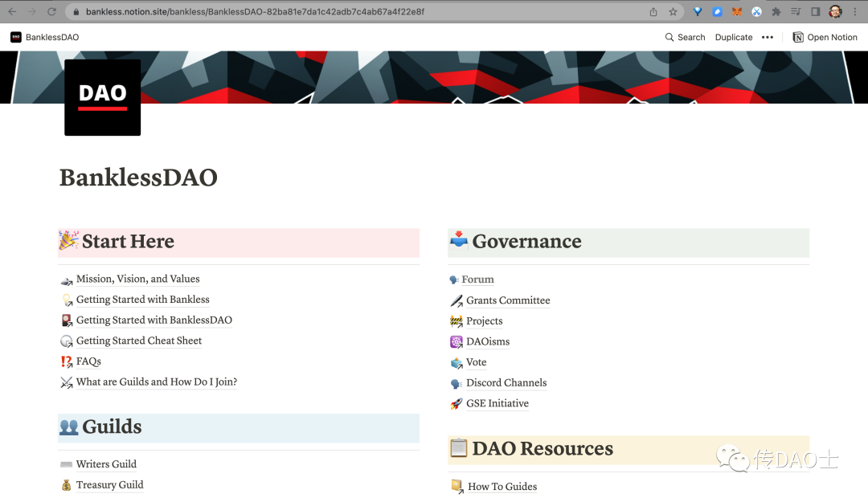Screen dimensions: 868x498
Task: Open Chrome three-dot vertical menu
Action: pyautogui.click(x=855, y=11)
